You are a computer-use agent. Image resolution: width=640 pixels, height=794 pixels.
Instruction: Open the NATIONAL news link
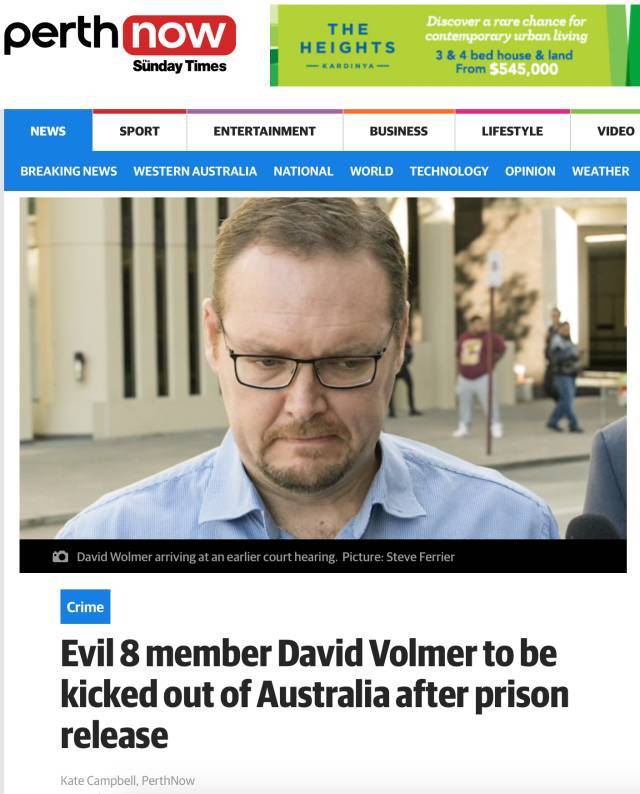(303, 171)
